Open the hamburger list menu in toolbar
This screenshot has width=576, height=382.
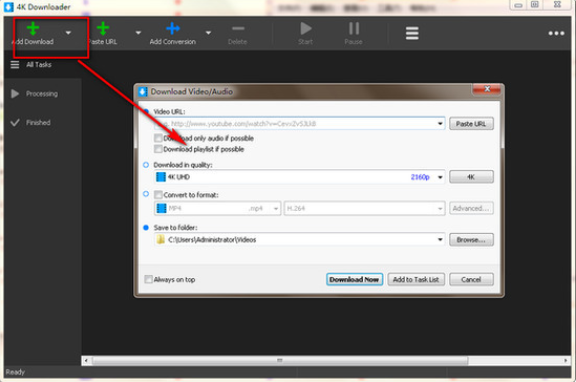tap(412, 33)
